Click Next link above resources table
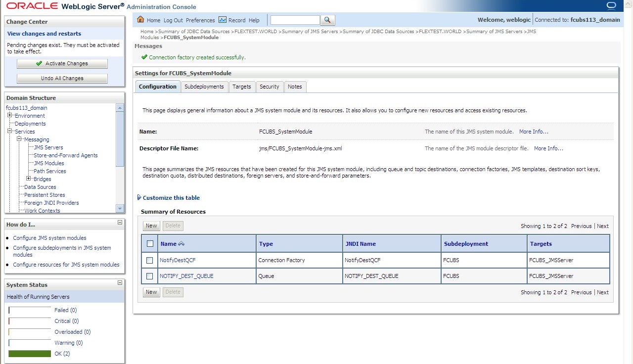 [603, 226]
